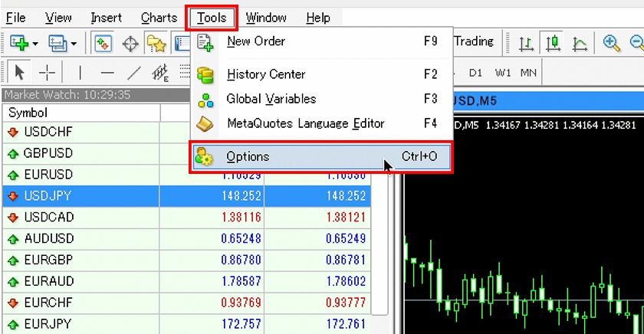
Task: Click the Data Window crosshair-circle icon
Action: click(130, 43)
